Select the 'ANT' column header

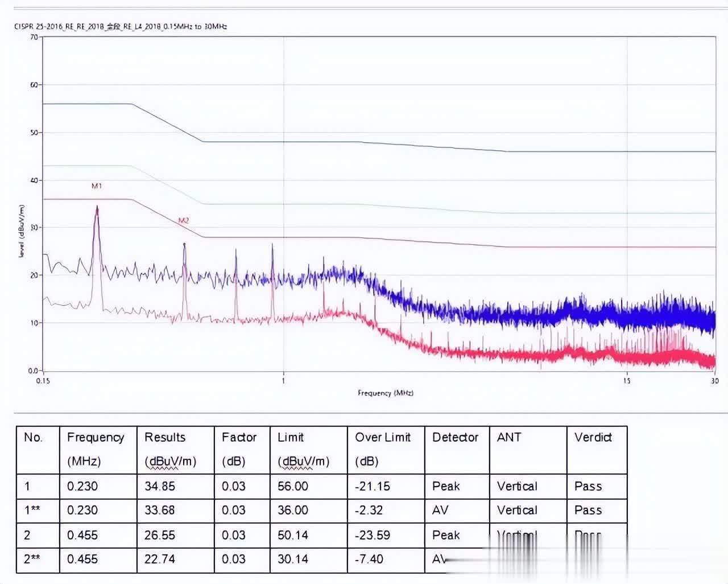[509, 437]
